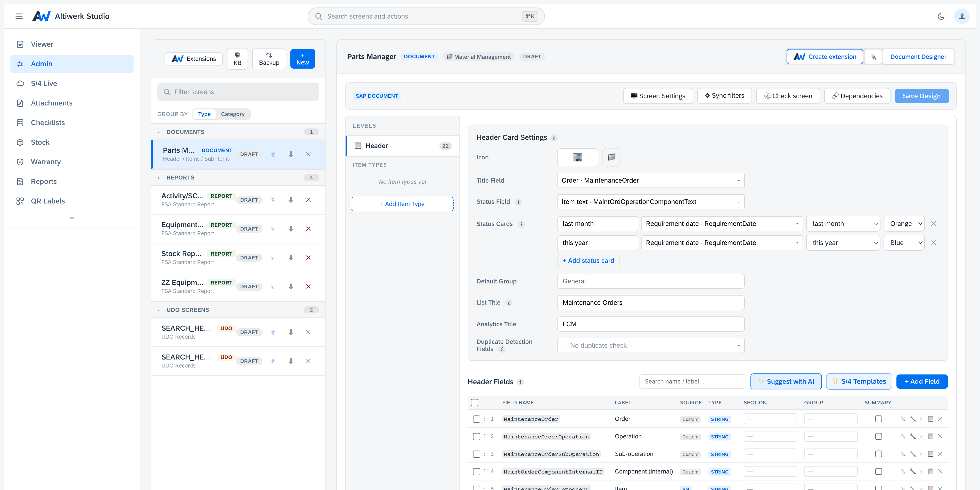Change the Blue status card color
This screenshot has height=490, width=980.
click(x=904, y=243)
